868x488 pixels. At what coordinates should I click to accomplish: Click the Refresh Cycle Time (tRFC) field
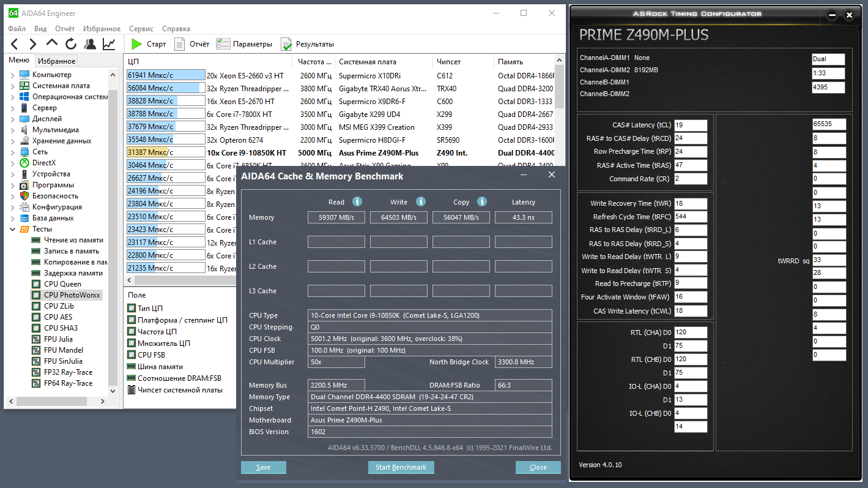(691, 217)
